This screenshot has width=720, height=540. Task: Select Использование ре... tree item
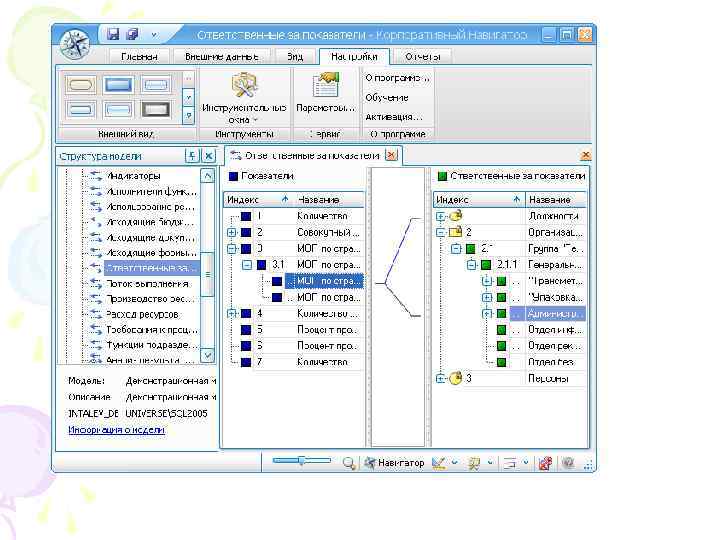[x=150, y=207]
